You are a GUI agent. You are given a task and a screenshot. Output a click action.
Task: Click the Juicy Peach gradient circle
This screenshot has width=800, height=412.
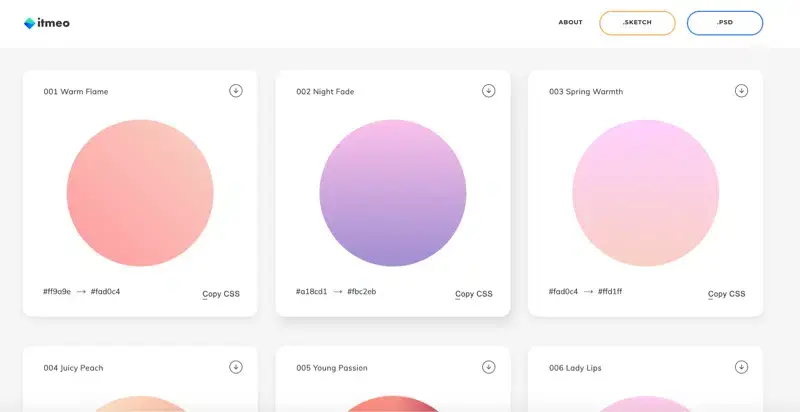[x=140, y=404]
